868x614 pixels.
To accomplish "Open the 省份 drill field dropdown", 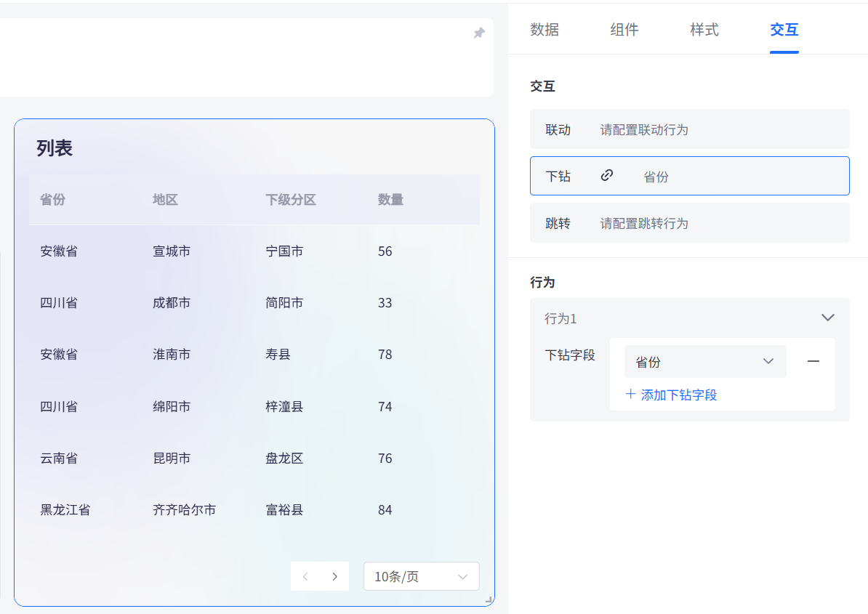I will click(704, 362).
